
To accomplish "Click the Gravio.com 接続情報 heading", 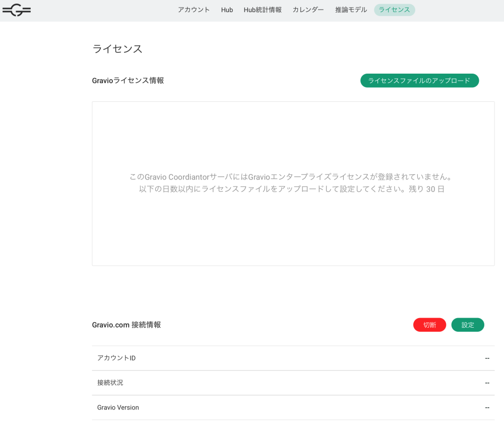I will click(127, 325).
